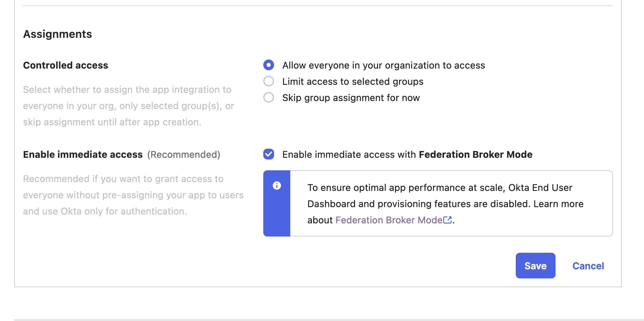Screen dimensions: 644x321
Task: Click the bold 'Federation Broker Mode' checkbox label text
Action: click(x=475, y=154)
